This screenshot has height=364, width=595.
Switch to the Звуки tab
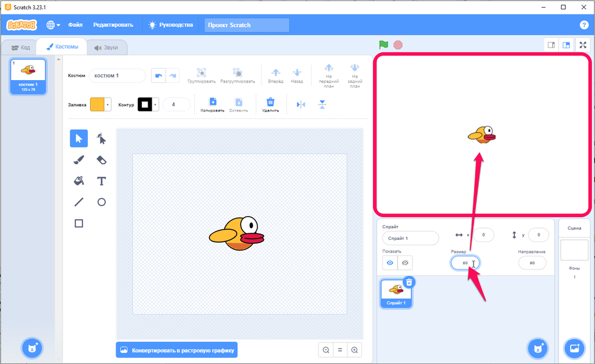[x=106, y=48]
